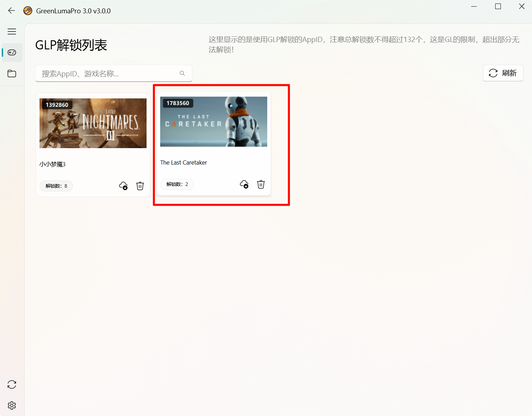
Task: Click the back arrow in title bar
Action: tap(12, 11)
